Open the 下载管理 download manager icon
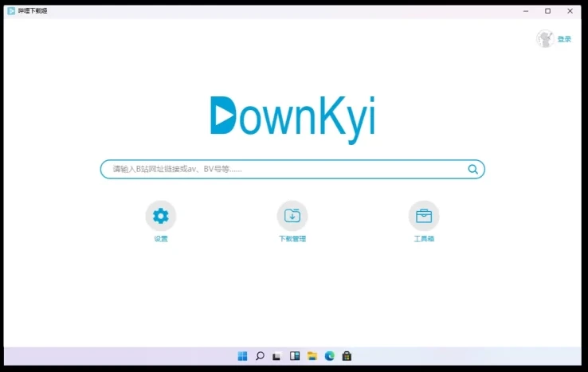The width and height of the screenshot is (588, 372). pos(292,216)
